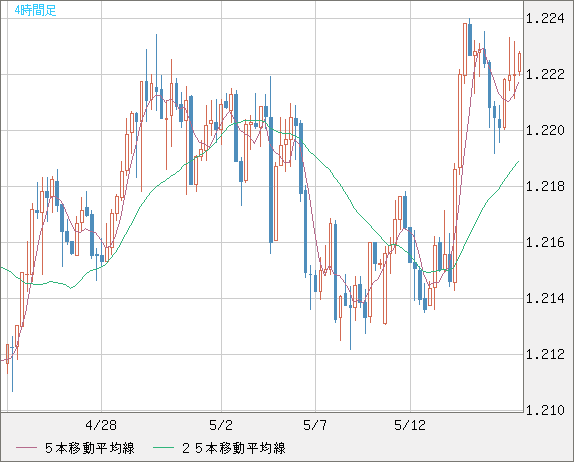Click the 4/28 date axis label
574x462 pixels.
tap(101, 425)
